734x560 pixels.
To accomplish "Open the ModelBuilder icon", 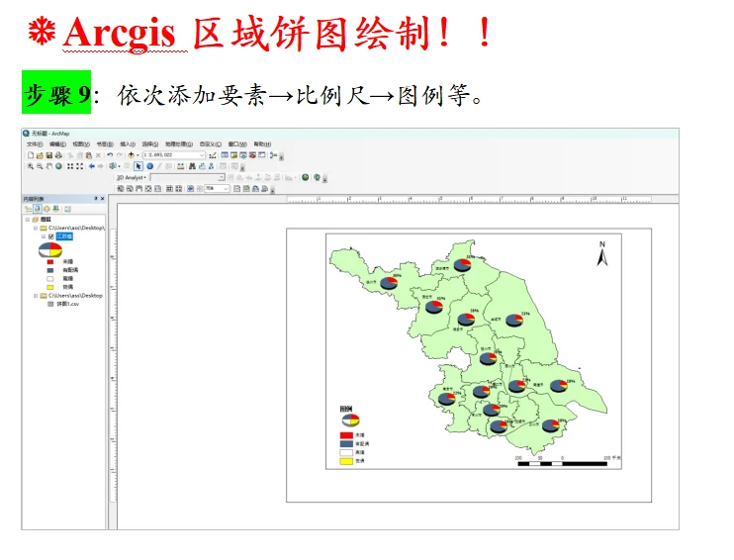I will pos(273,155).
